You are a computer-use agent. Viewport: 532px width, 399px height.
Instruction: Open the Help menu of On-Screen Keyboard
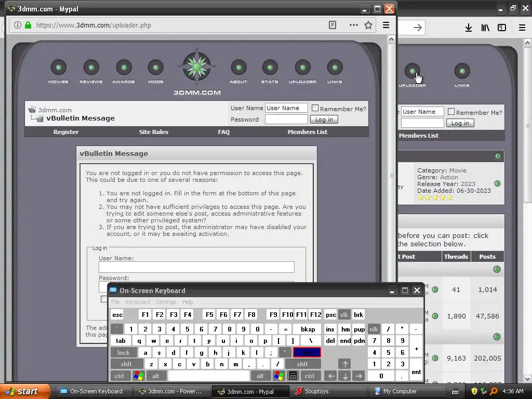pyautogui.click(x=188, y=302)
